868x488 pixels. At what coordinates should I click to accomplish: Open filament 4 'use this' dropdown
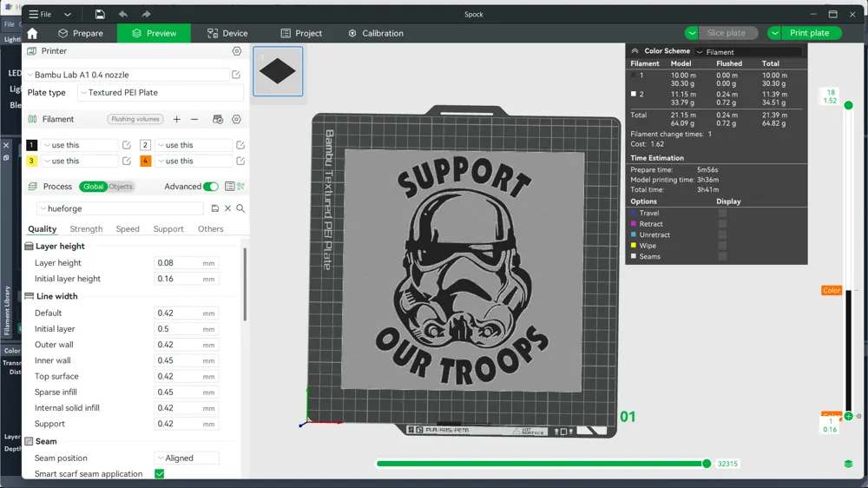click(x=194, y=162)
